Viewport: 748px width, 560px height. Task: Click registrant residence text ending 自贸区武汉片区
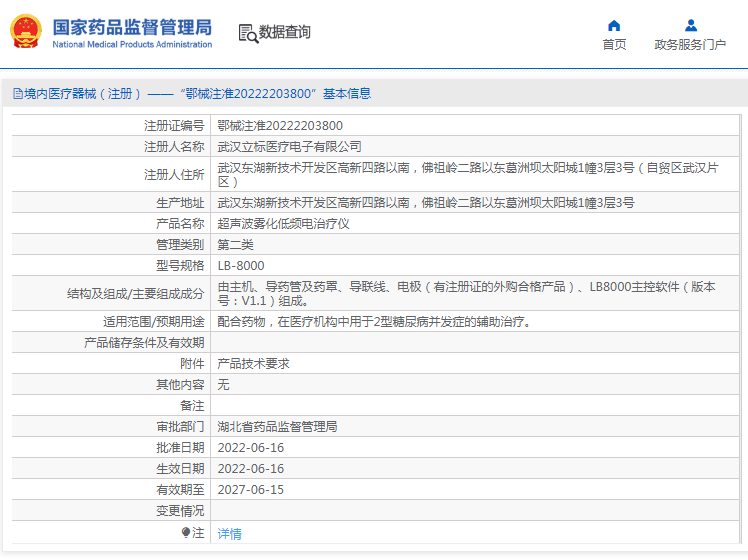[x=468, y=175]
